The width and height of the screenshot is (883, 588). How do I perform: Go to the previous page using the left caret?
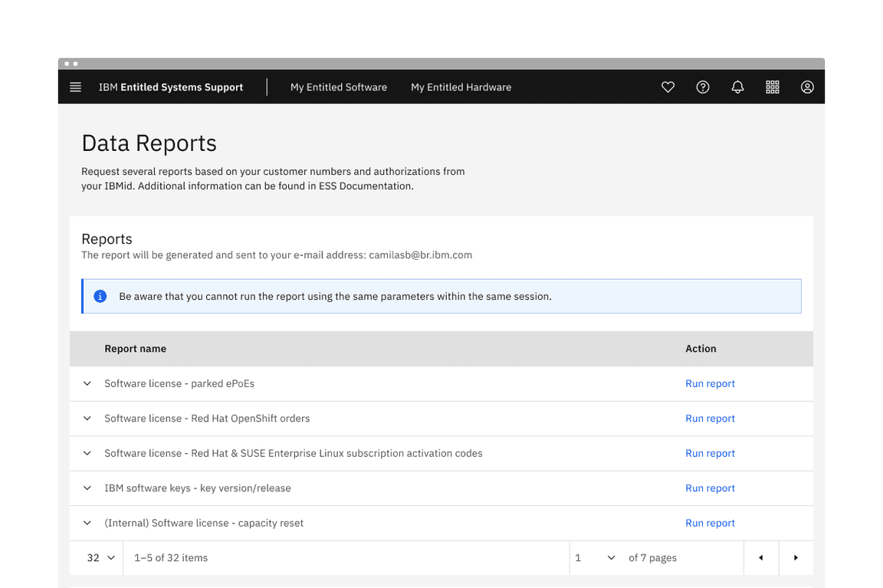[x=761, y=557]
